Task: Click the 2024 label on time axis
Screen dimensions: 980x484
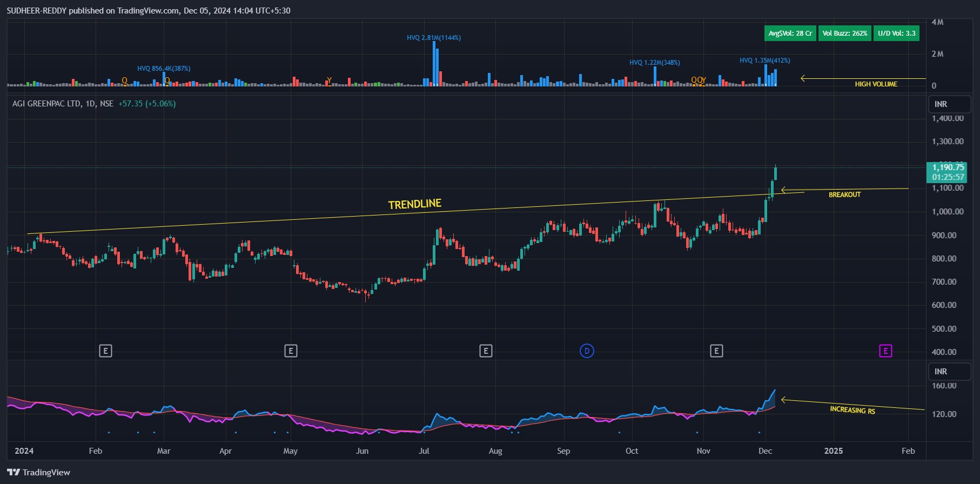Action: tap(24, 451)
